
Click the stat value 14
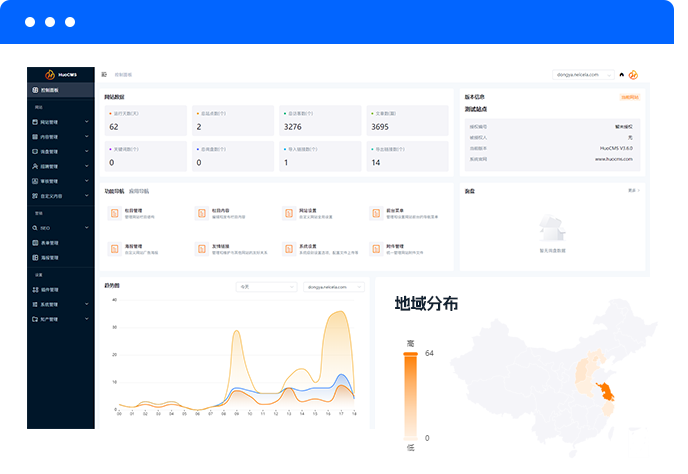pos(376,162)
